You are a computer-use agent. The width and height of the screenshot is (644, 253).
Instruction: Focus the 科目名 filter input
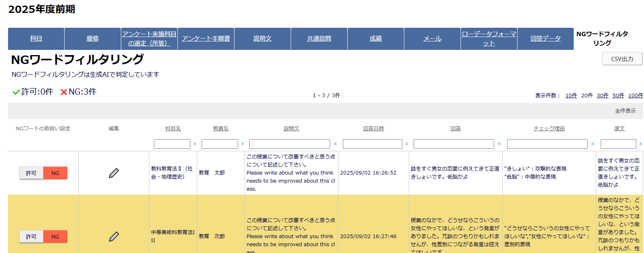pyautogui.click(x=172, y=144)
